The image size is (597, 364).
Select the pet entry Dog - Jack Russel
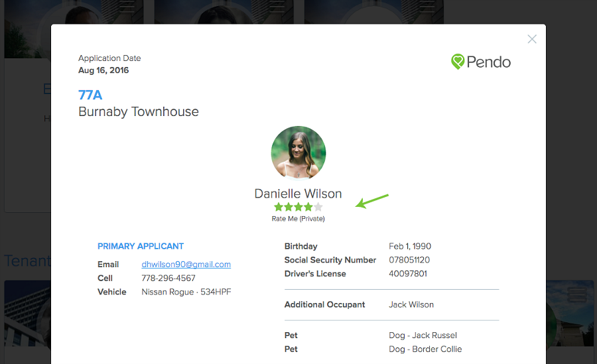coord(423,335)
